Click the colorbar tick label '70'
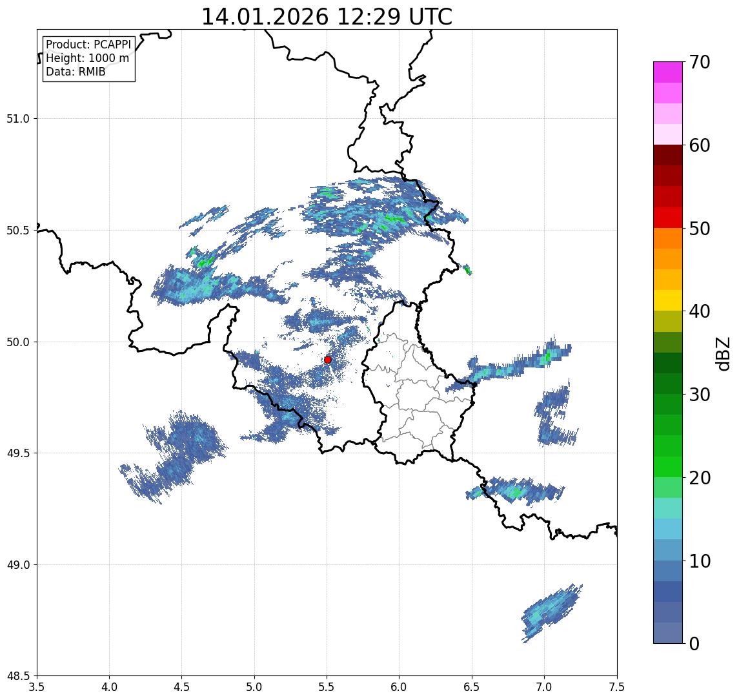This screenshot has width=739, height=700. [x=700, y=62]
